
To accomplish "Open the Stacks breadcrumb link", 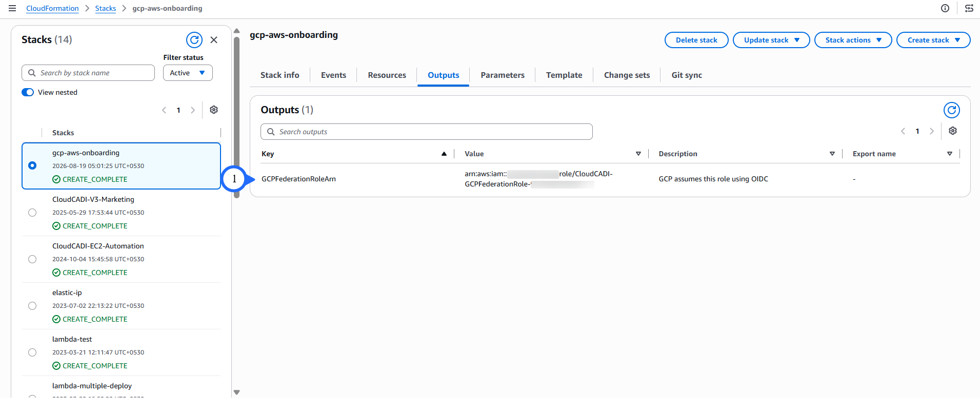I will click(106, 8).
